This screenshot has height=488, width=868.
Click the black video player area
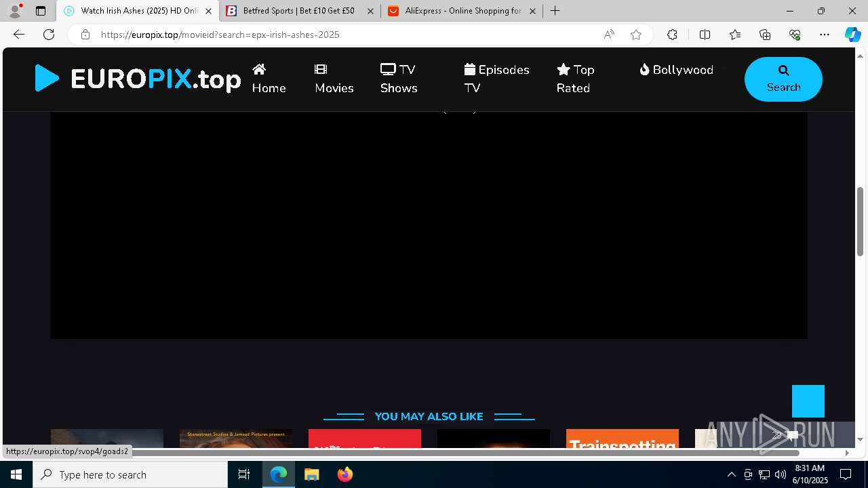429,225
